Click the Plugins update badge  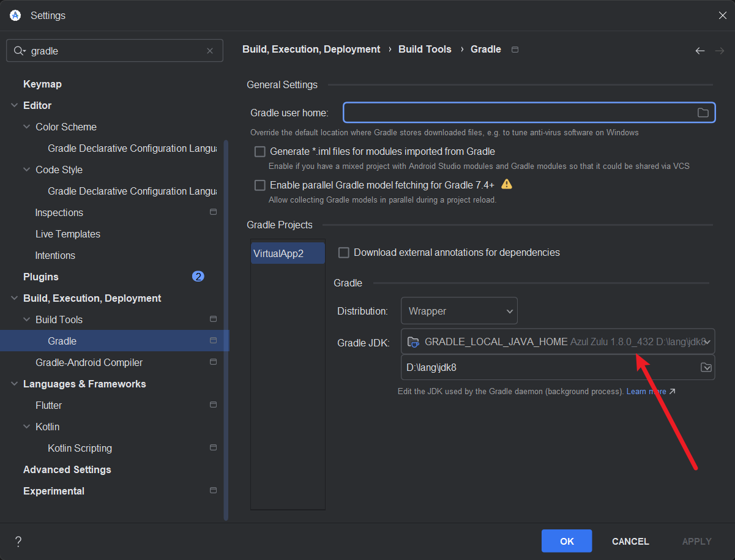(198, 276)
